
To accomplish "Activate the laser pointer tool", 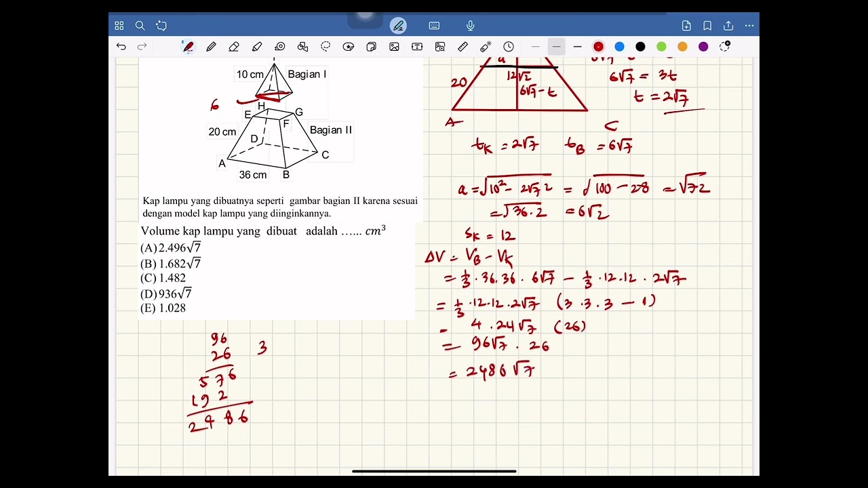I will (x=486, y=47).
